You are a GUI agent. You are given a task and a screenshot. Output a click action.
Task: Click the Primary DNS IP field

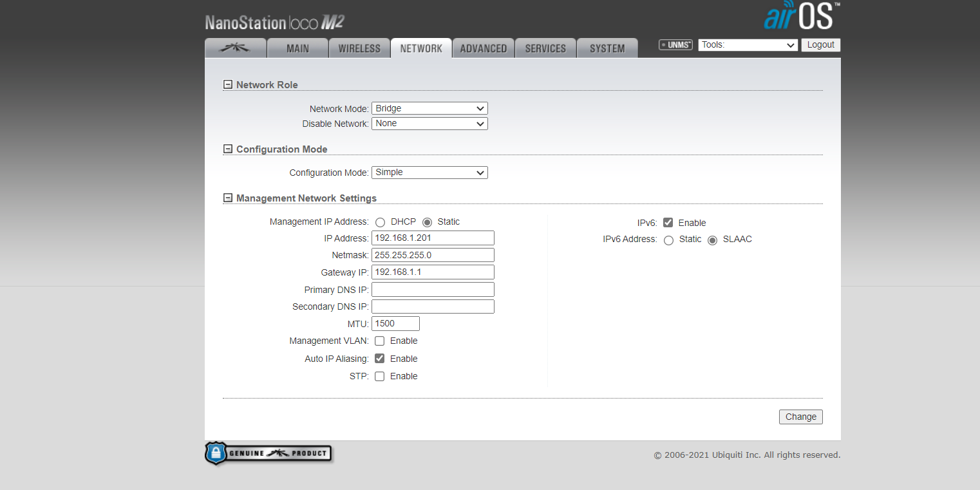click(433, 289)
